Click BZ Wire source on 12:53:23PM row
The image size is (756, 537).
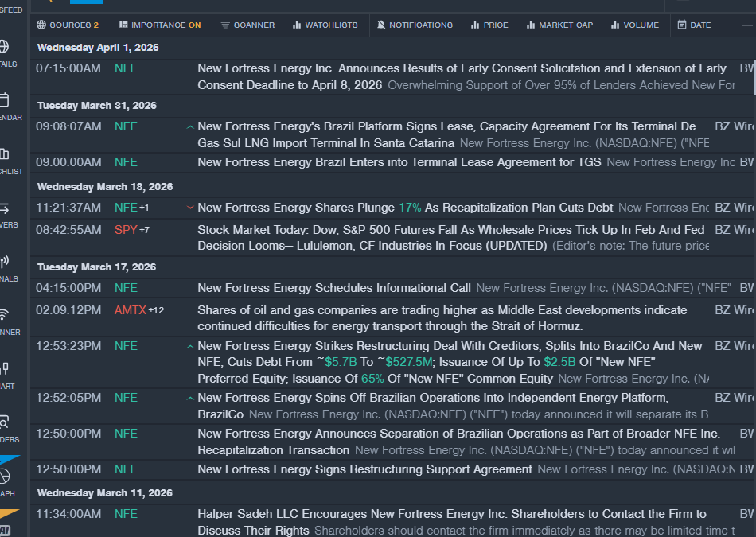coord(735,346)
